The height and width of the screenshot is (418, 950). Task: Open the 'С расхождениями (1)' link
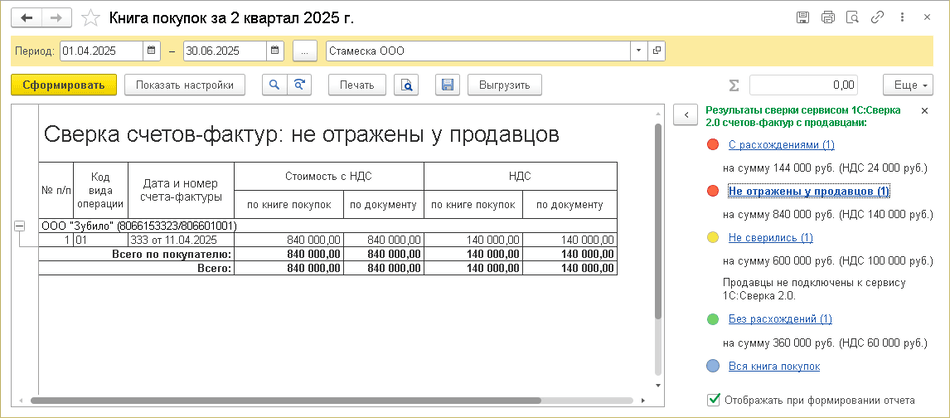click(767, 145)
